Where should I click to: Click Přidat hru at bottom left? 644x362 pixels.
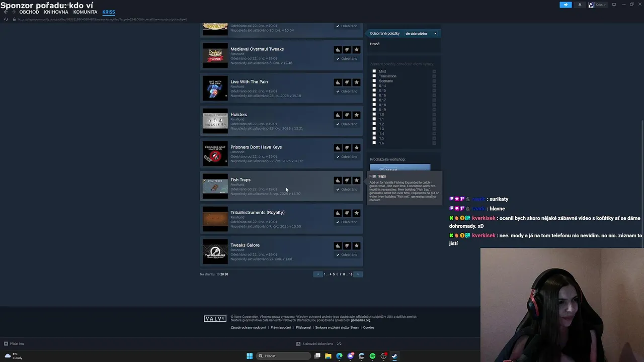14,343
